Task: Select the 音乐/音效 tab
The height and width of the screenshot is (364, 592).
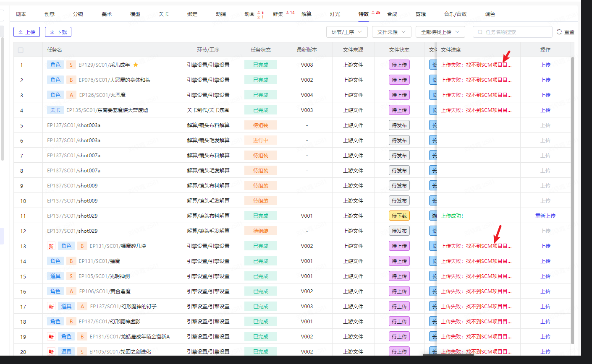Action: click(455, 14)
